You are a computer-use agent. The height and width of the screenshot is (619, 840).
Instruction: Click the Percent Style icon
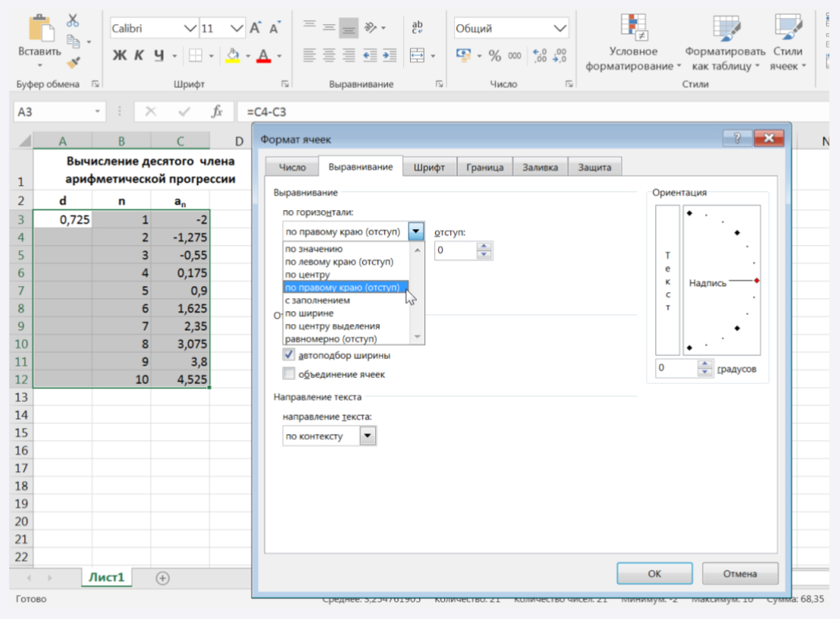click(x=495, y=55)
